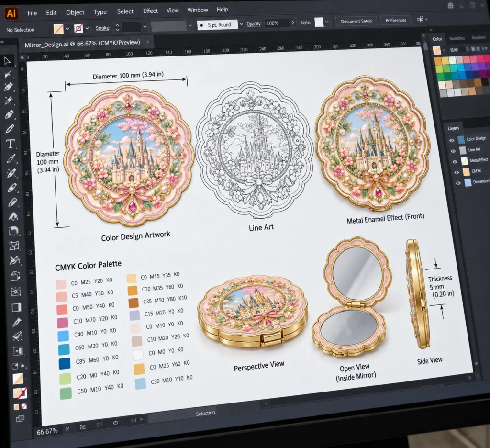Click the Preferences button
Screen dimensions: 490x448
pos(396,20)
